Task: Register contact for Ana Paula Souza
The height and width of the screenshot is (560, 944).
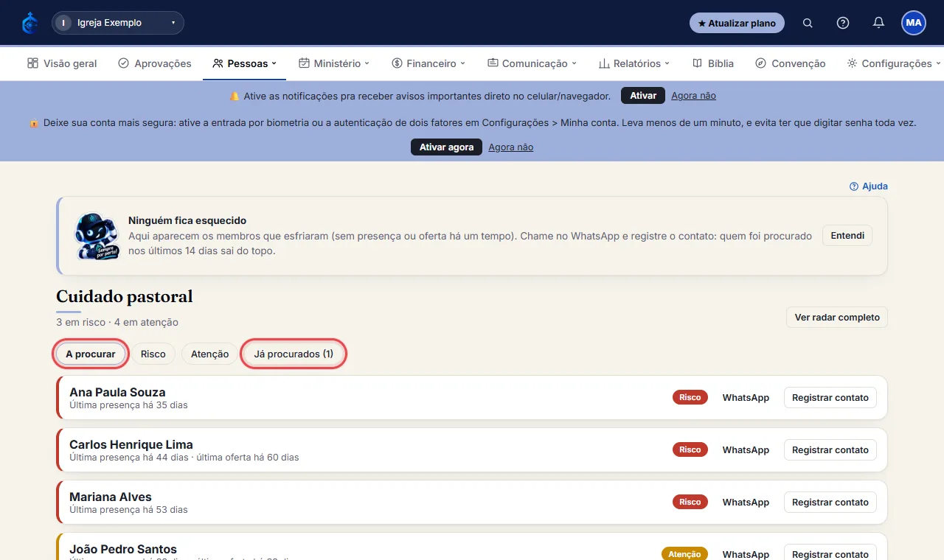Action: (830, 398)
